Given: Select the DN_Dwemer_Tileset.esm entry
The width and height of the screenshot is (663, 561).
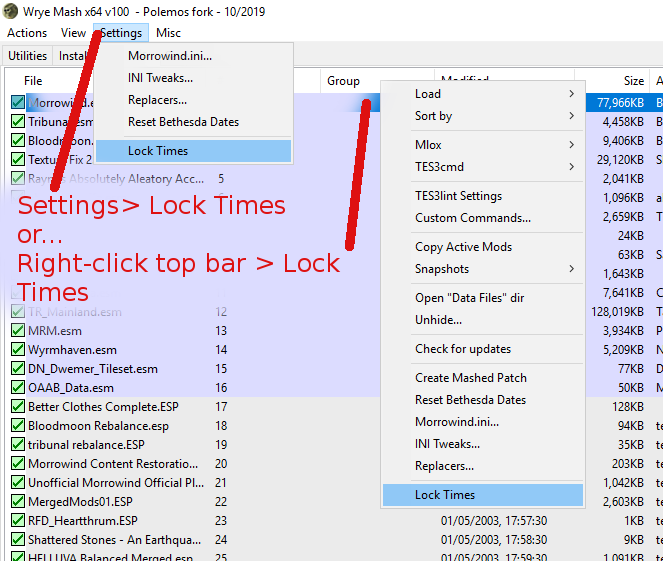Looking at the screenshot, I should pyautogui.click(x=93, y=369).
